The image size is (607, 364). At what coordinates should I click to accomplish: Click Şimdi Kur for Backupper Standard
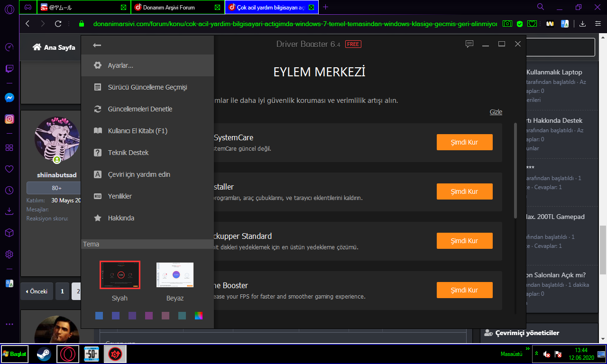[464, 241]
